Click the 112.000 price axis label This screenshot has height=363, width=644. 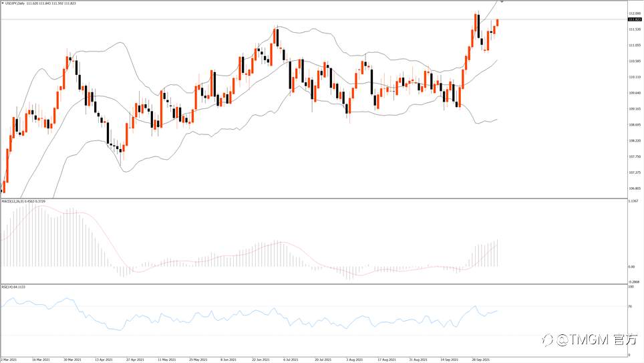coord(635,13)
